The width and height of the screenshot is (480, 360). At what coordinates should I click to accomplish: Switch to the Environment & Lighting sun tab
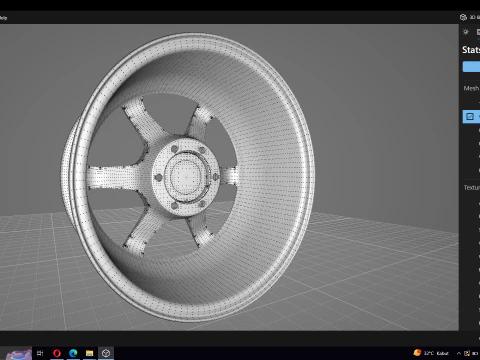466,32
